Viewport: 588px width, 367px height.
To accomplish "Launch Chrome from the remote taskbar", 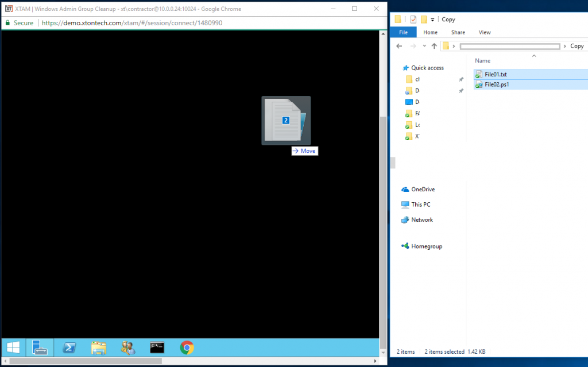I will (187, 347).
